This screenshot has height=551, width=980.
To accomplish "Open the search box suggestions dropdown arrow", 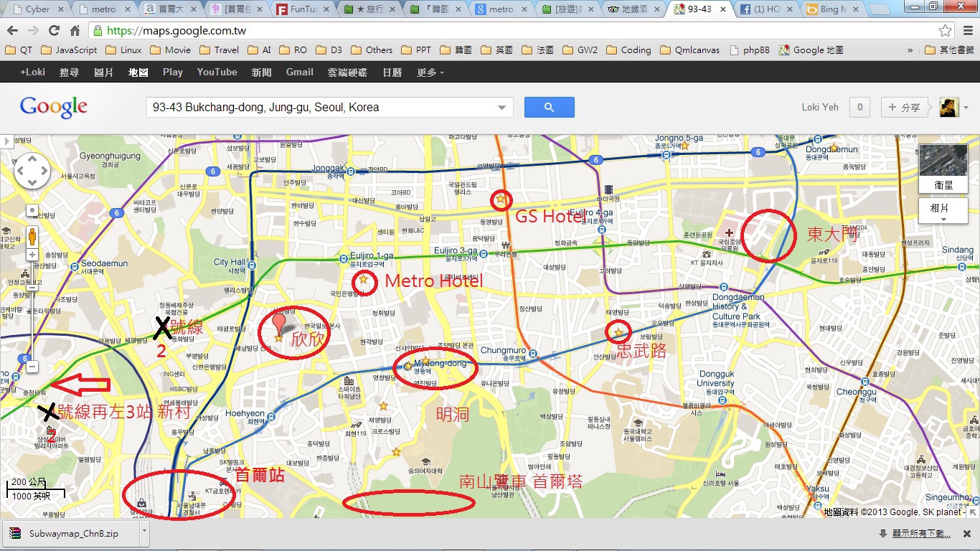I will coord(502,108).
